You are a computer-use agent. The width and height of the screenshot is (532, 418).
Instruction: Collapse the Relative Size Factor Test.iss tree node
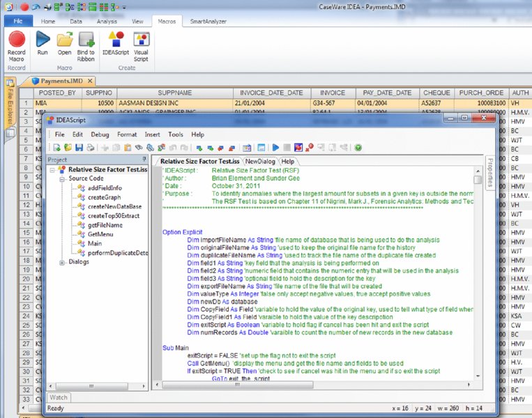[x=52, y=170]
